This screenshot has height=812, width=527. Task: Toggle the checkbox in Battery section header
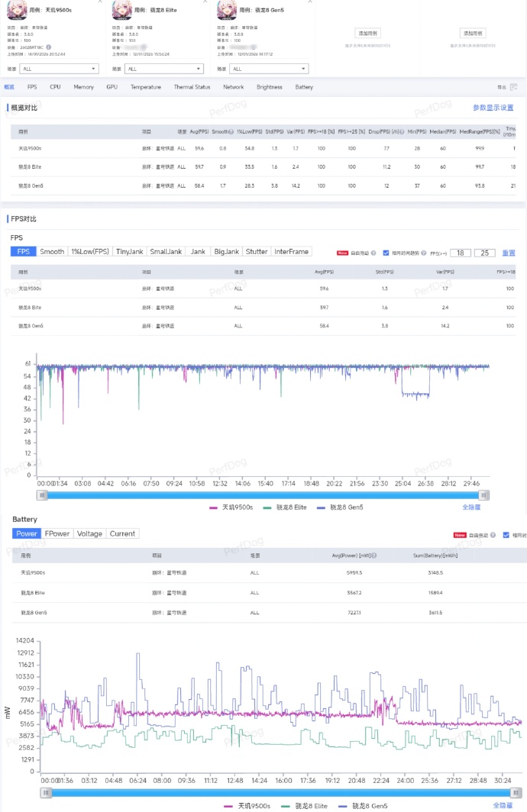[x=506, y=535]
